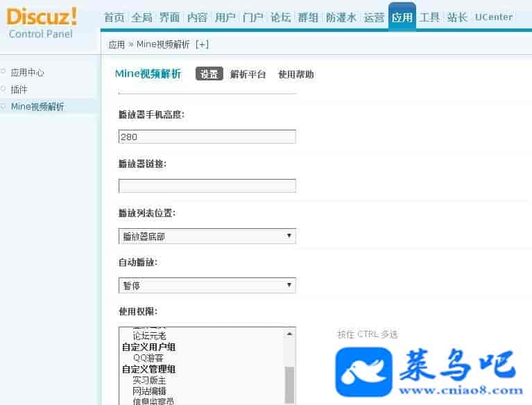Click the Discuz! Control Panel logo
This screenshot has width=532, height=405.
(42, 23)
